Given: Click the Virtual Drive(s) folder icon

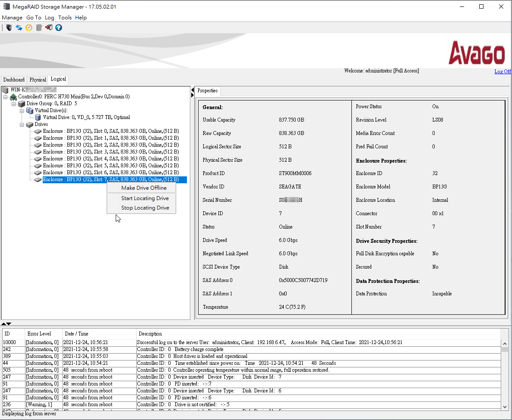Looking at the screenshot, I should pyautogui.click(x=30, y=110).
